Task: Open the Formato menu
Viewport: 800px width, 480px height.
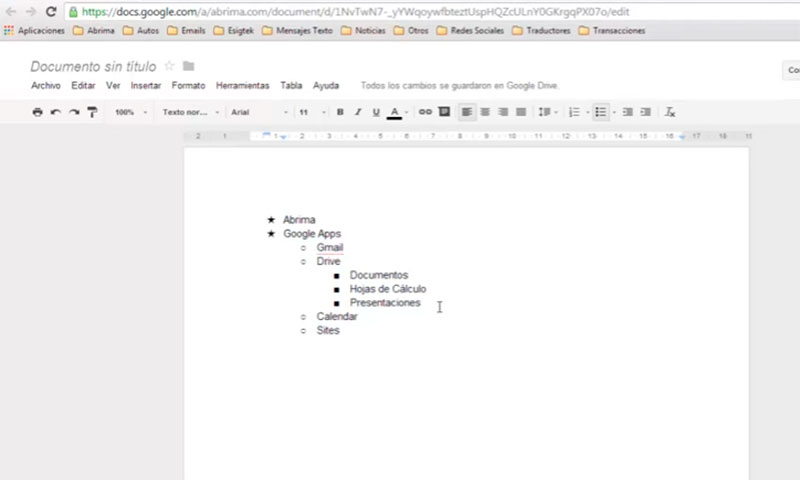Action: (188, 85)
